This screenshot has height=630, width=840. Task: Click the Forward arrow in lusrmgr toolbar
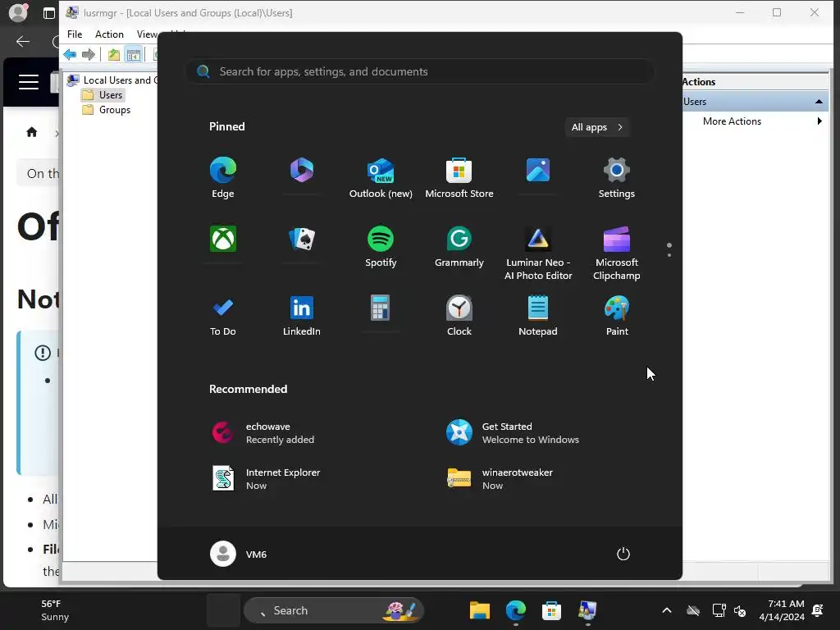(x=89, y=54)
